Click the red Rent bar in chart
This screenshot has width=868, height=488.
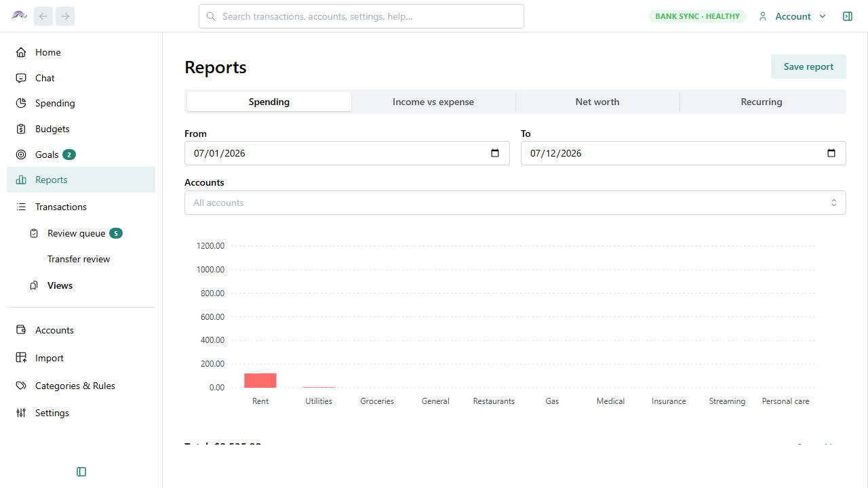tap(260, 380)
